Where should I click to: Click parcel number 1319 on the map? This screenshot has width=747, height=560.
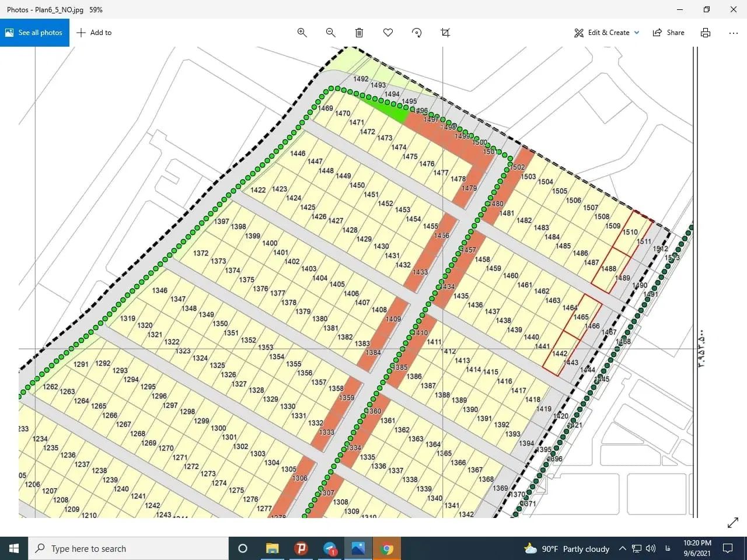[x=128, y=318]
